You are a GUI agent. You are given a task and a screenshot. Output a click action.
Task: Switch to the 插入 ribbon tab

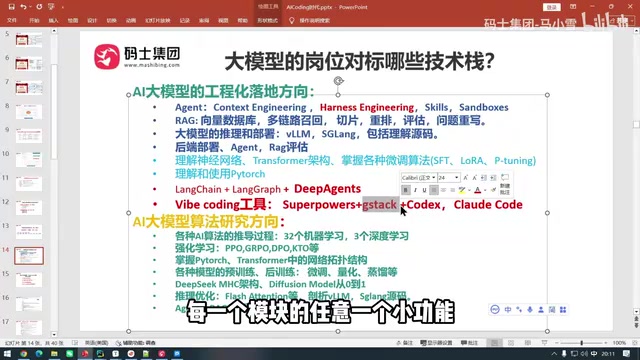pyautogui.click(x=53, y=20)
